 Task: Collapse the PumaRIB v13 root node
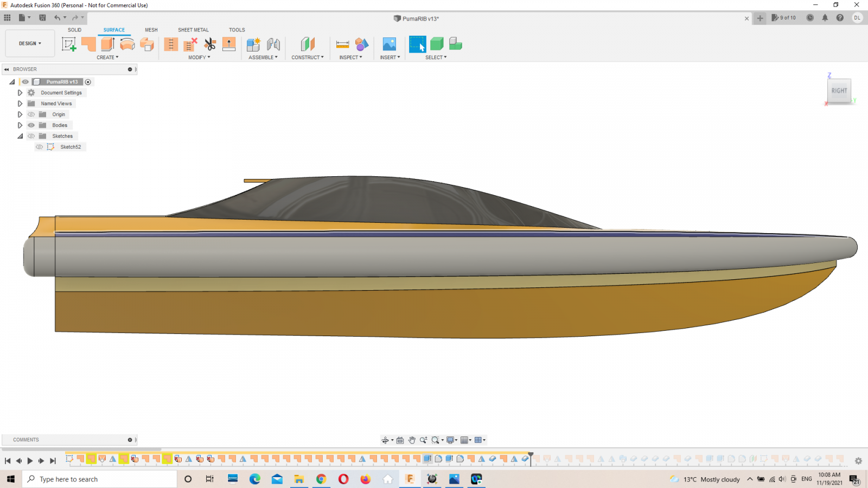coord(12,82)
